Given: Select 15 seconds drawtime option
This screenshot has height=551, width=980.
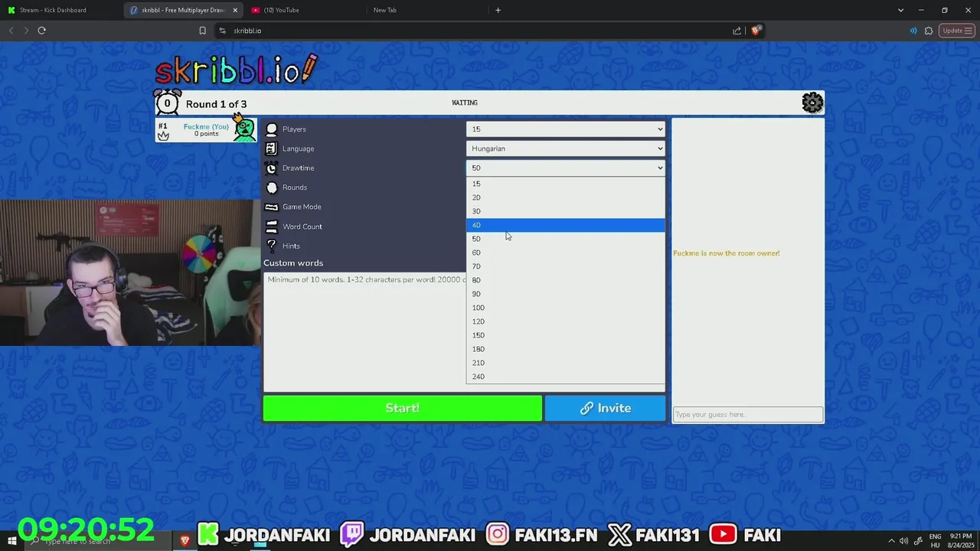Looking at the screenshot, I should pos(565,184).
